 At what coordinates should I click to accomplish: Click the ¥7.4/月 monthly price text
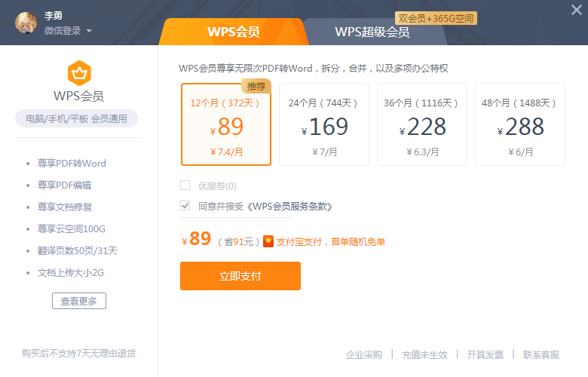click(x=226, y=152)
